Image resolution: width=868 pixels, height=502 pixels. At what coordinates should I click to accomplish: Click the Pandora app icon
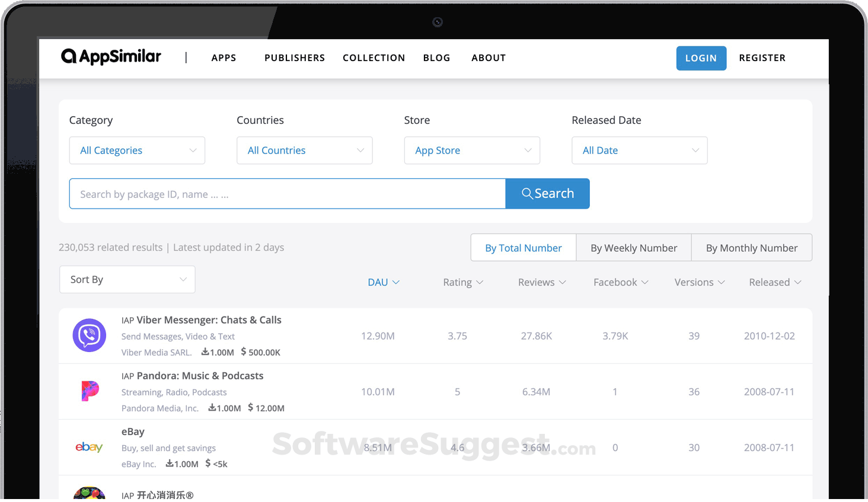point(89,391)
